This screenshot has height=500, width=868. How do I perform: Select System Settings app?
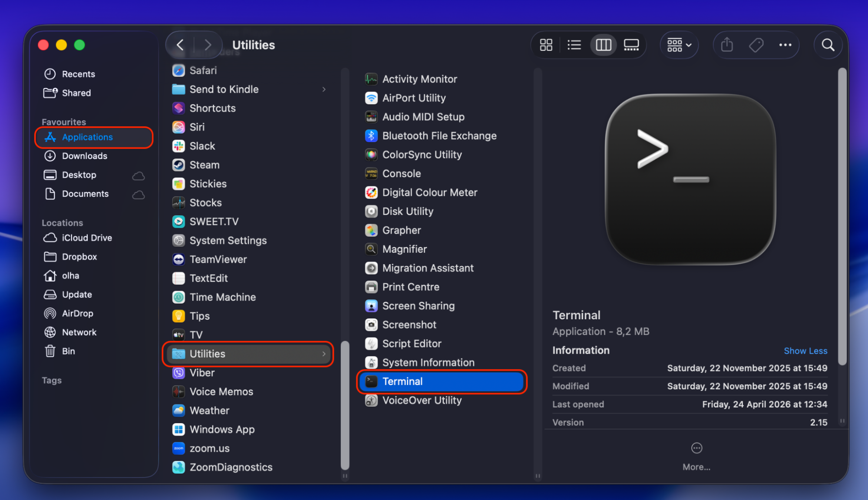click(x=228, y=241)
